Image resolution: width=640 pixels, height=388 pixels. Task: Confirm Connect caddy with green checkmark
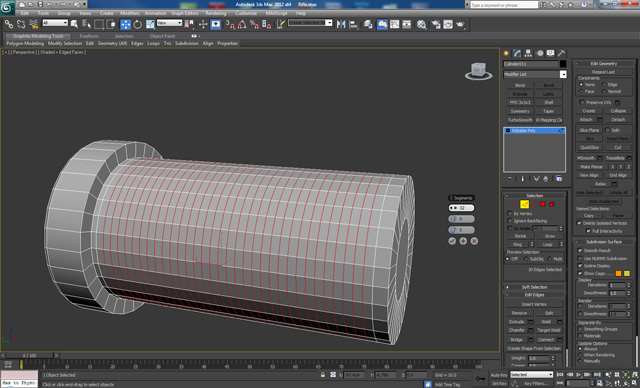coord(452,241)
